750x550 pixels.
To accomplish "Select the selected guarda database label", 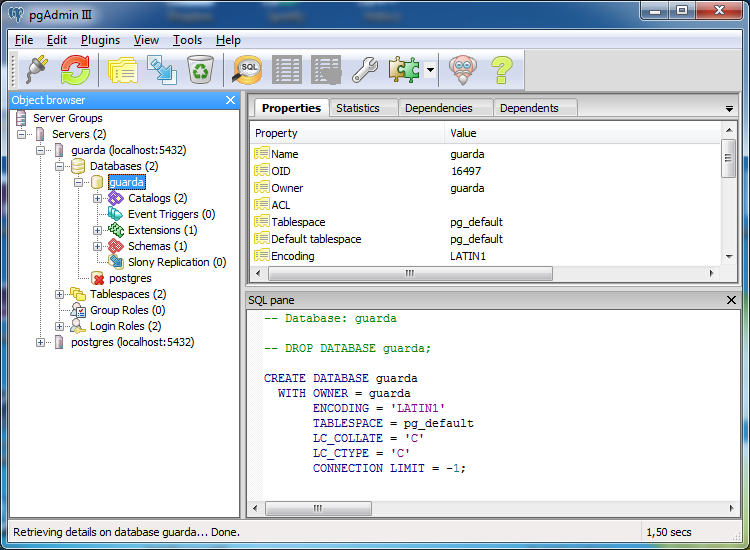I will [x=126, y=182].
